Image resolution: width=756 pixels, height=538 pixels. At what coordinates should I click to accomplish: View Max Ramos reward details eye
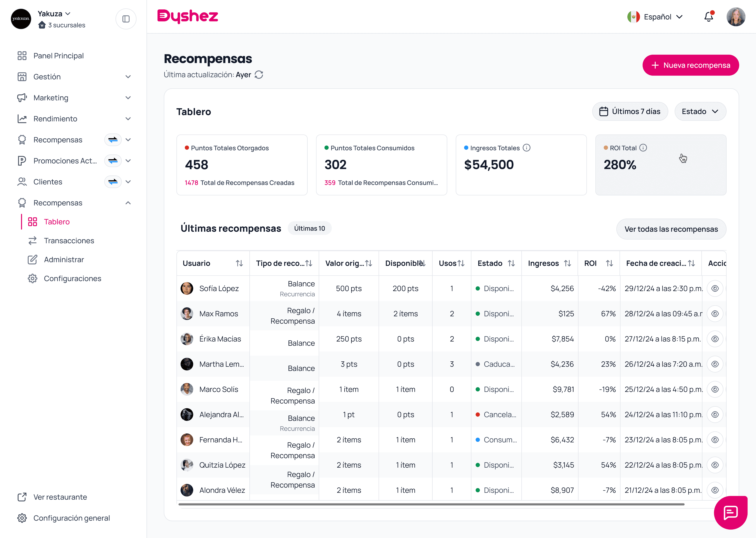coord(715,314)
